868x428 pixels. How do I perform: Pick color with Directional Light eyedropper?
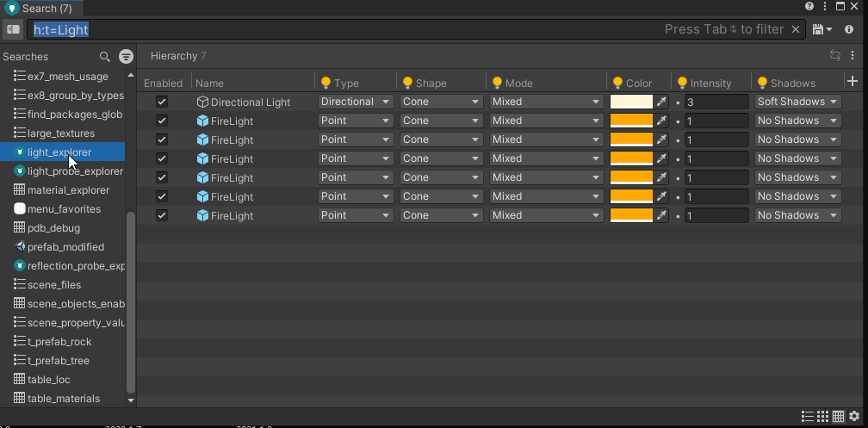click(x=661, y=102)
